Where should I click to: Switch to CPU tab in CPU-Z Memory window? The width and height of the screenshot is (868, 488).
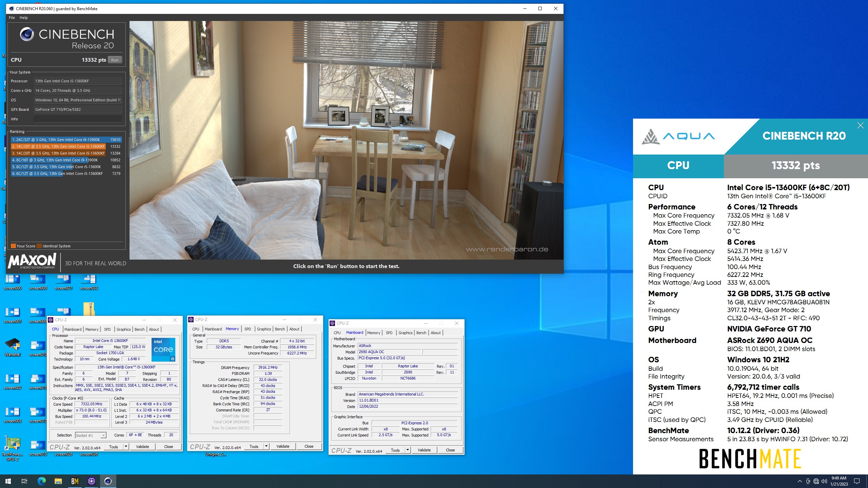point(196,329)
